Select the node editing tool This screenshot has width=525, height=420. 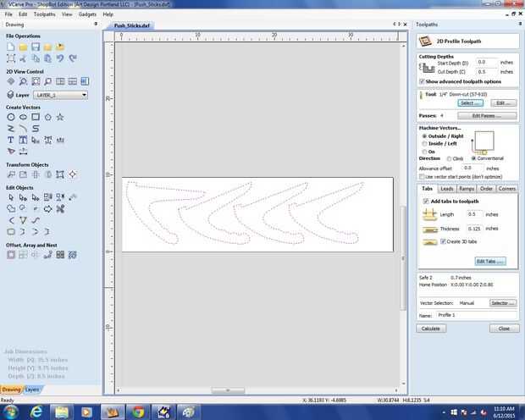click(23, 197)
